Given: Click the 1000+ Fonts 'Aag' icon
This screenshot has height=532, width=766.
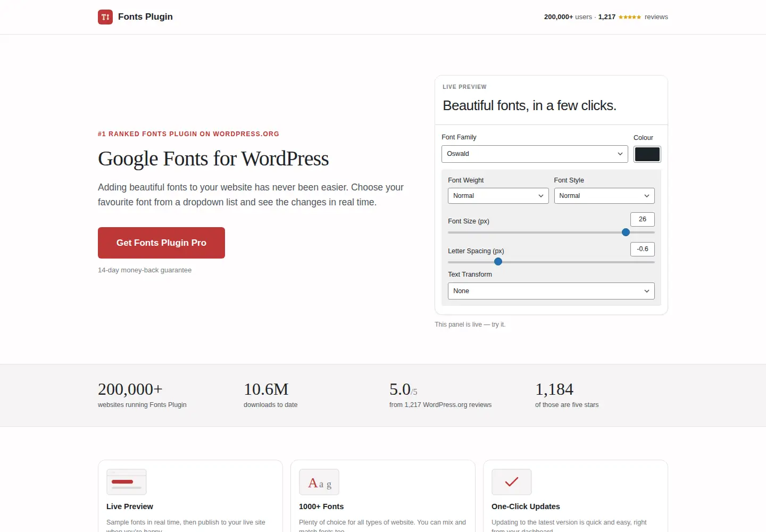Looking at the screenshot, I should tap(319, 482).
